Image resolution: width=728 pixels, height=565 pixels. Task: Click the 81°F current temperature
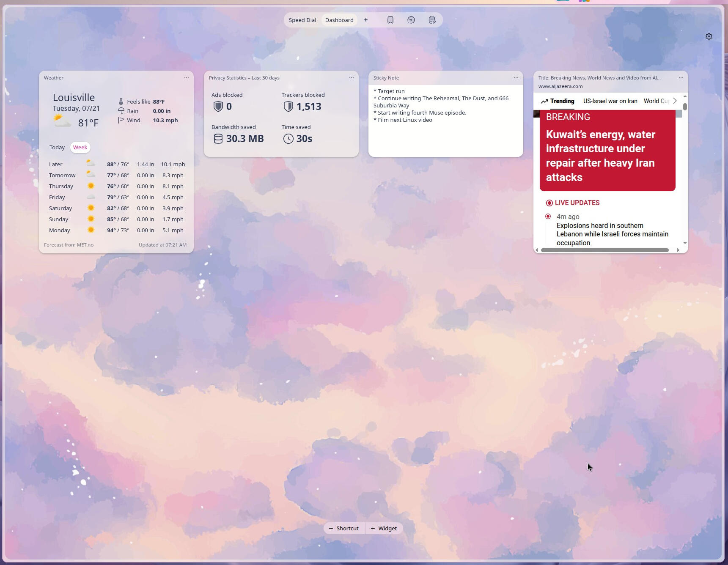point(88,123)
